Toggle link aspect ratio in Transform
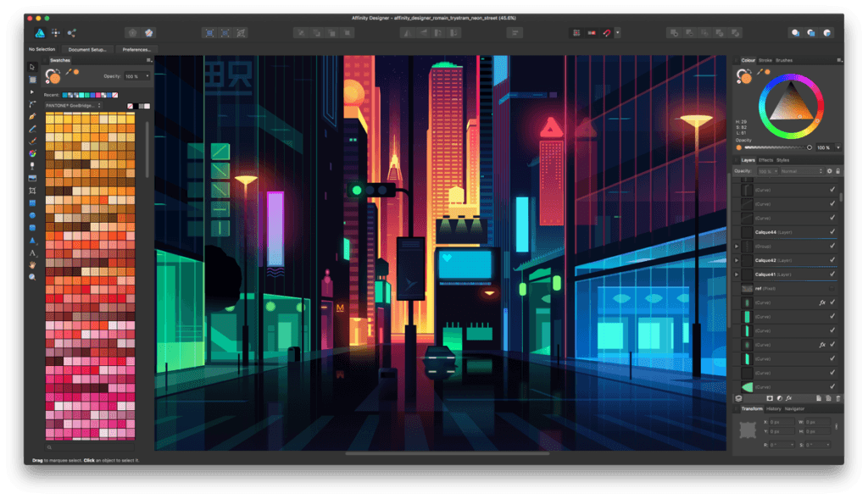The image size is (868, 499). [x=837, y=426]
